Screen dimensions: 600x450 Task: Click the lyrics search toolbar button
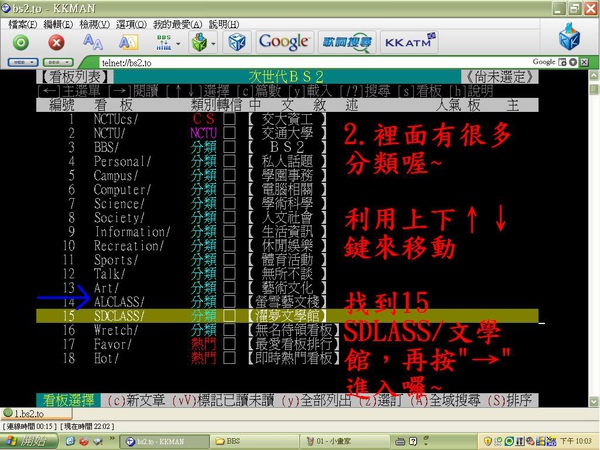tap(347, 42)
